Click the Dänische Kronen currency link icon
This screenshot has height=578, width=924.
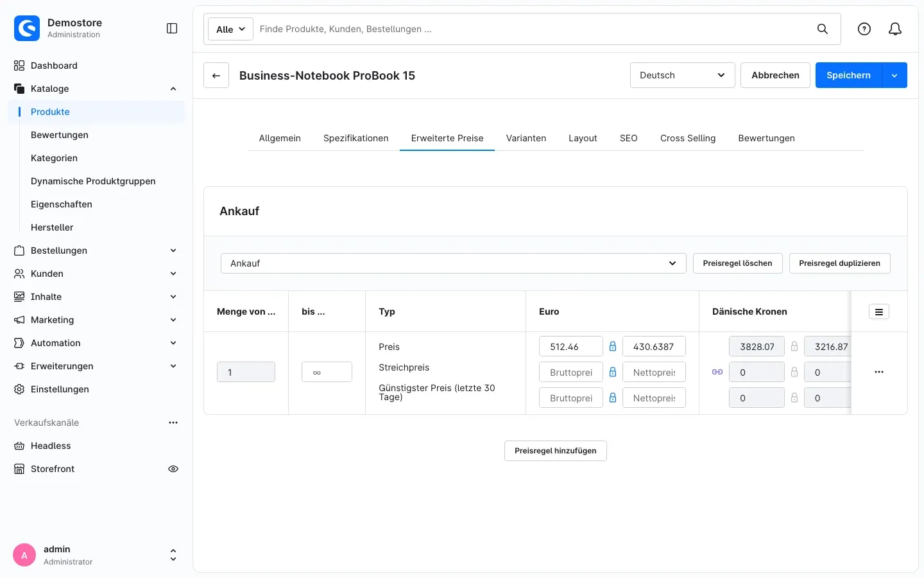(717, 372)
